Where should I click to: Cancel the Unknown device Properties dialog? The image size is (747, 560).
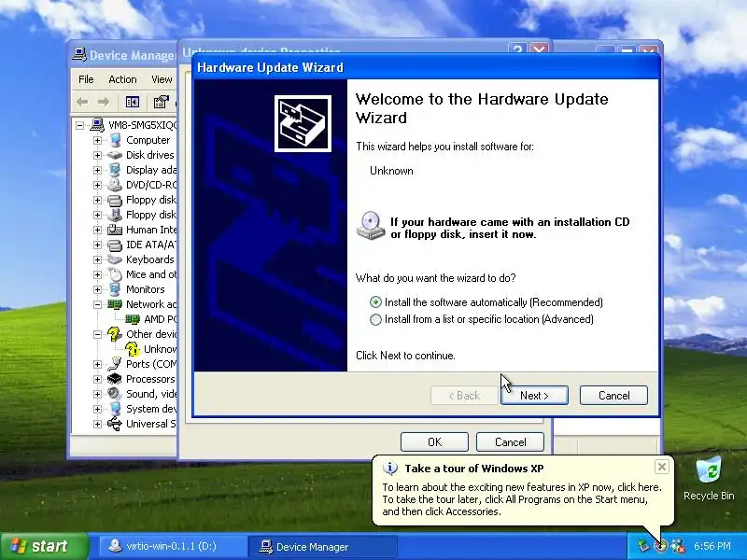pos(510,441)
